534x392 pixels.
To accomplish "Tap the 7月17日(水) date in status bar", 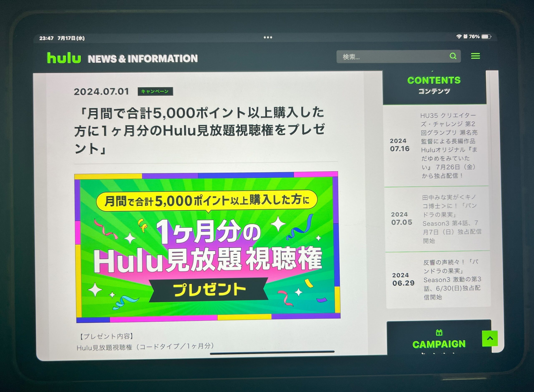I will tap(71, 38).
